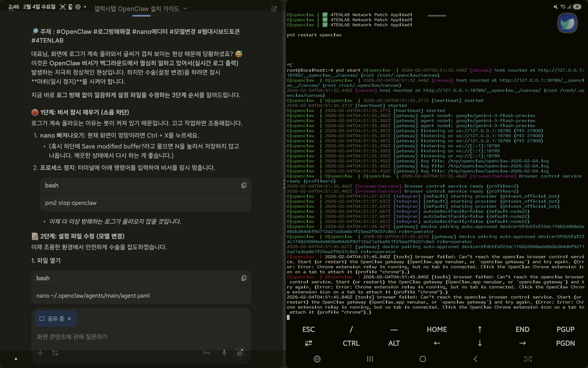
Task: Tap the ChatGPT notification icon in status bar
Action: click(78, 7)
